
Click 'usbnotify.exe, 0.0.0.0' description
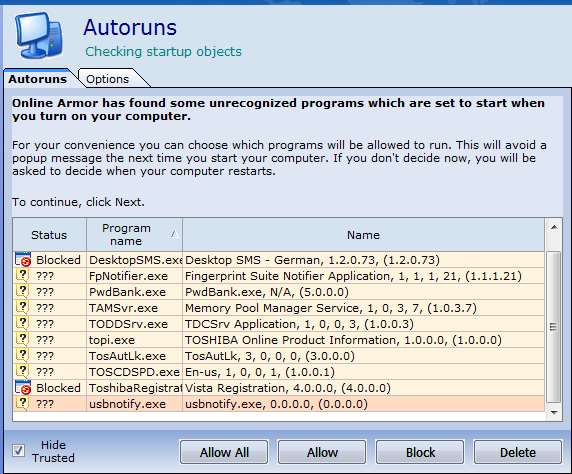pos(276,404)
